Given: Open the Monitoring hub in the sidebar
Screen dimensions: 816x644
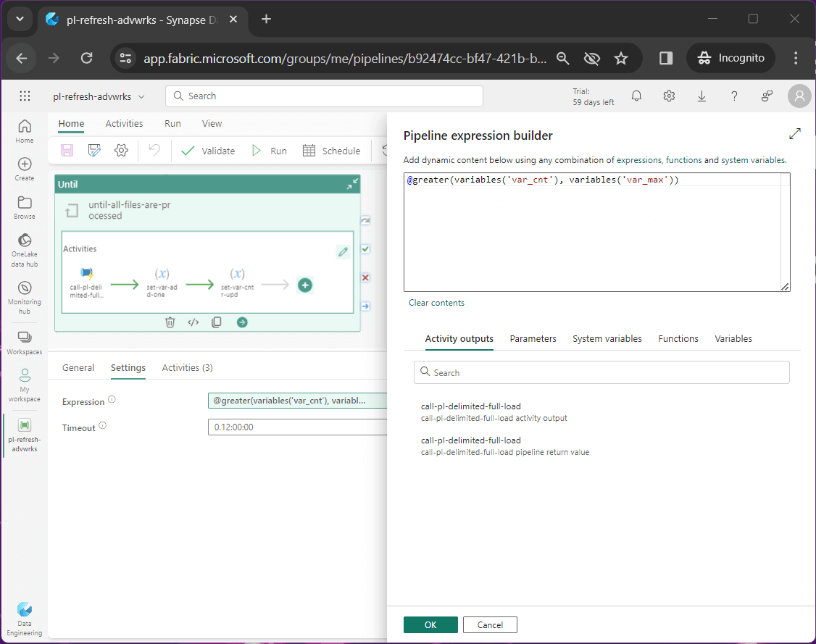Looking at the screenshot, I should click(x=24, y=296).
